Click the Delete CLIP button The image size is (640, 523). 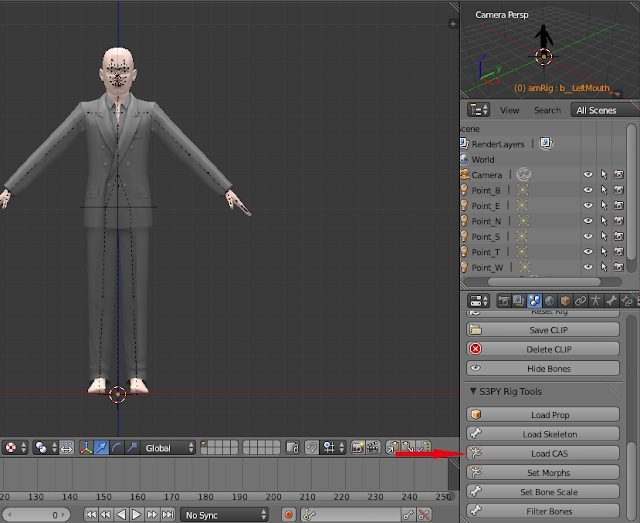548,349
